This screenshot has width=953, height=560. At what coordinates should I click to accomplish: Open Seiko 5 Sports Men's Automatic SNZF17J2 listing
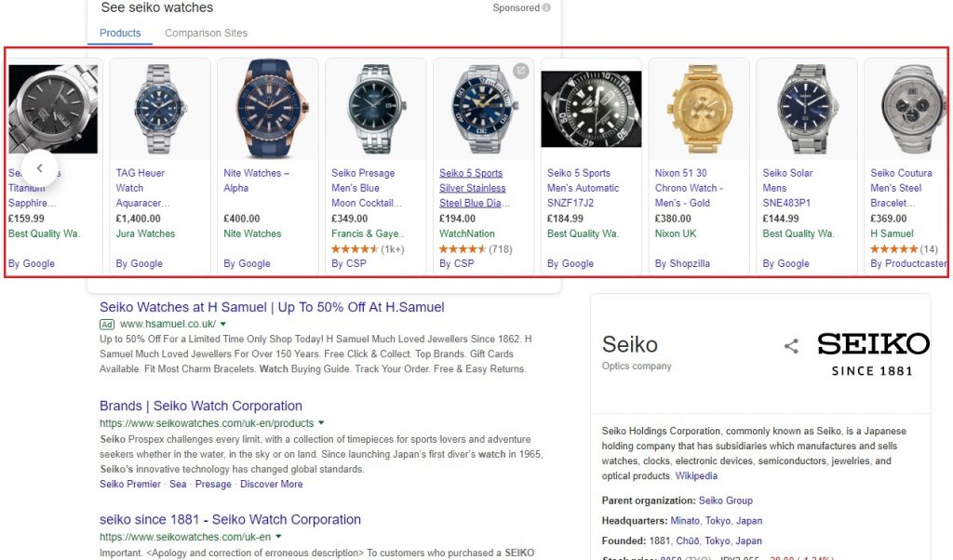(583, 188)
